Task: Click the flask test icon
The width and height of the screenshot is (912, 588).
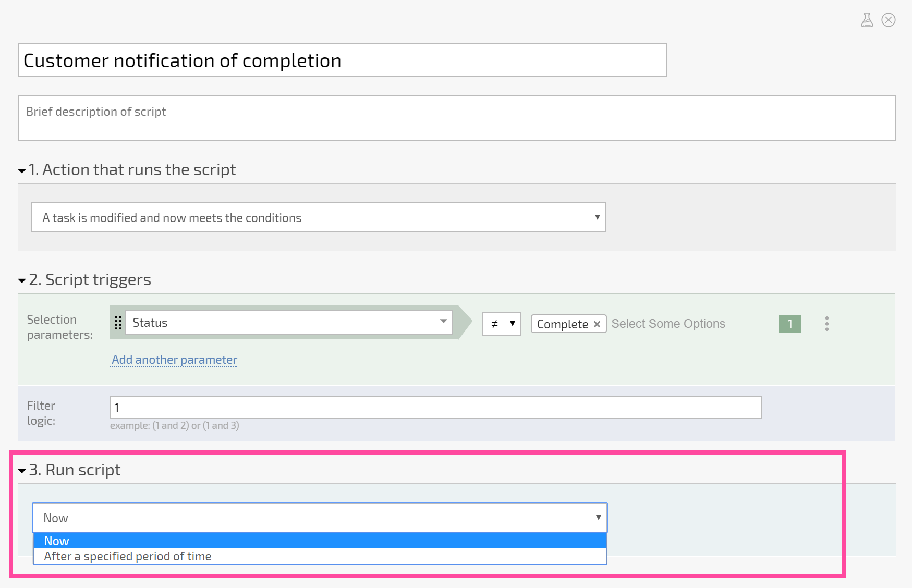Action: tap(867, 20)
